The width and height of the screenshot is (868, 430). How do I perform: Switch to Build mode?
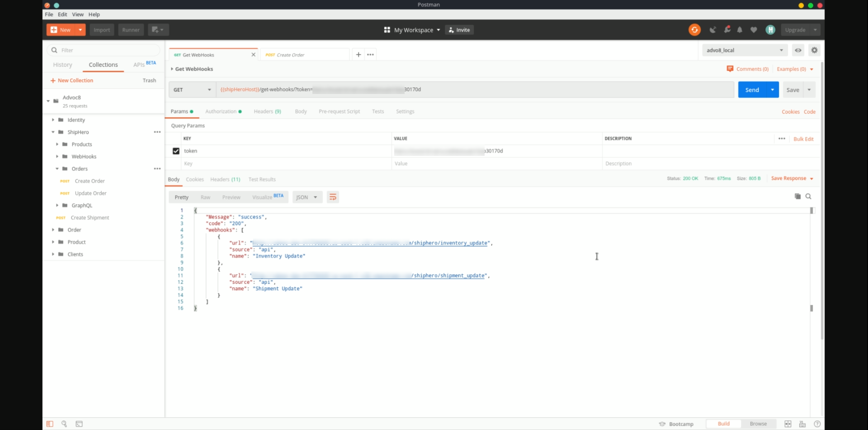pyautogui.click(x=723, y=424)
